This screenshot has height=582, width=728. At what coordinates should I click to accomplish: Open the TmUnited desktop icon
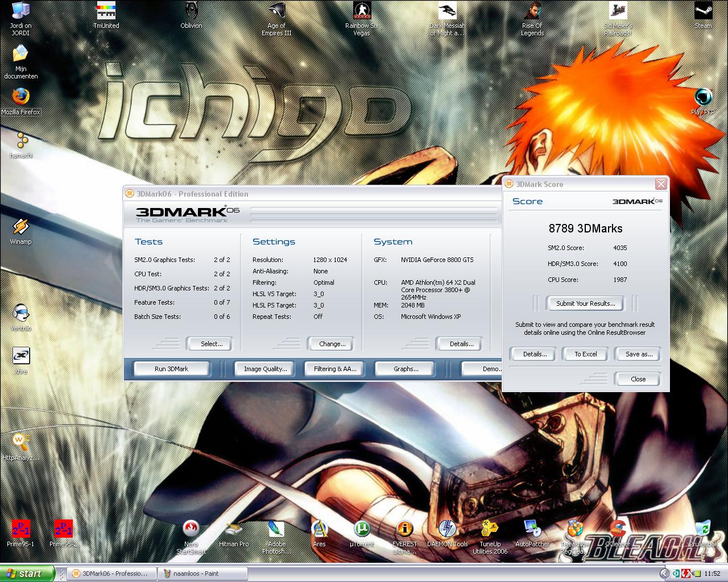(x=106, y=15)
